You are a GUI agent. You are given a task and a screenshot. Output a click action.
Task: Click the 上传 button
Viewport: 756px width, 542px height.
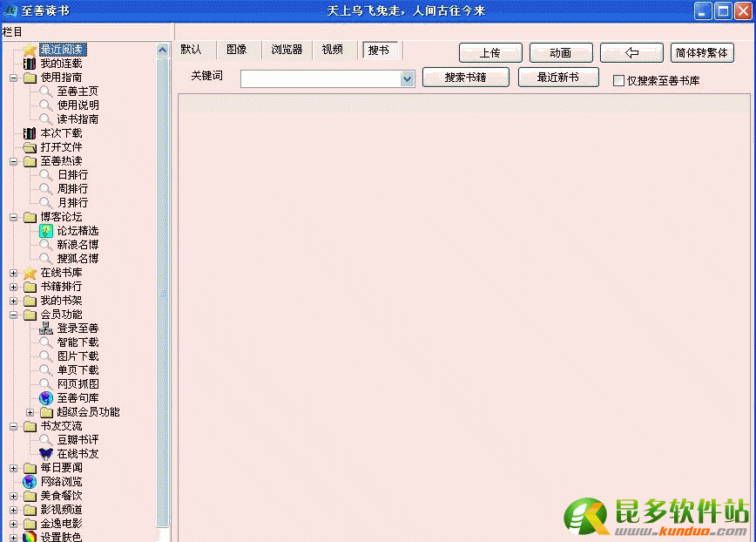click(490, 52)
